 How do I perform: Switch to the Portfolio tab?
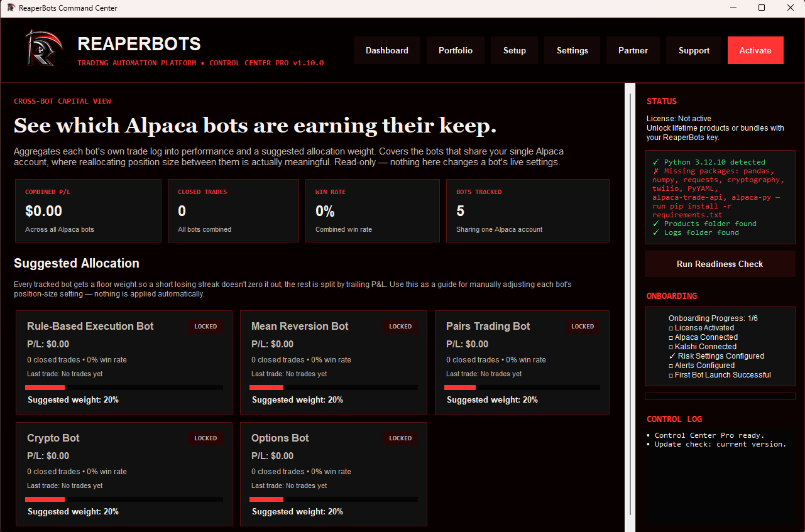456,50
